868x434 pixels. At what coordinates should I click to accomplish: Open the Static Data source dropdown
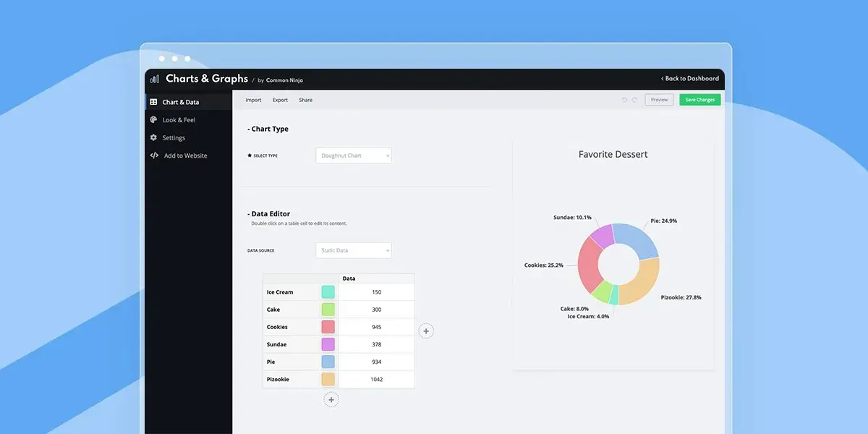point(354,250)
